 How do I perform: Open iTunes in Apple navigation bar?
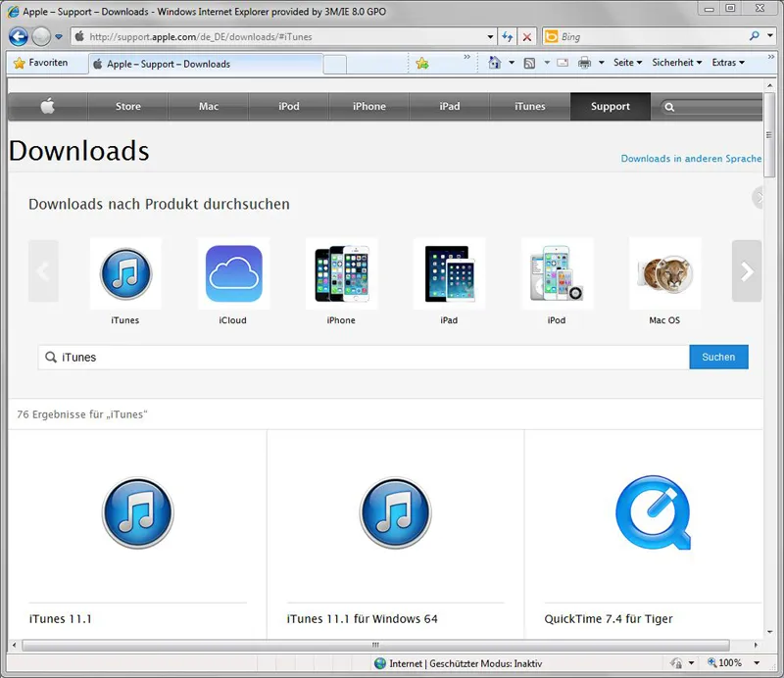530,106
